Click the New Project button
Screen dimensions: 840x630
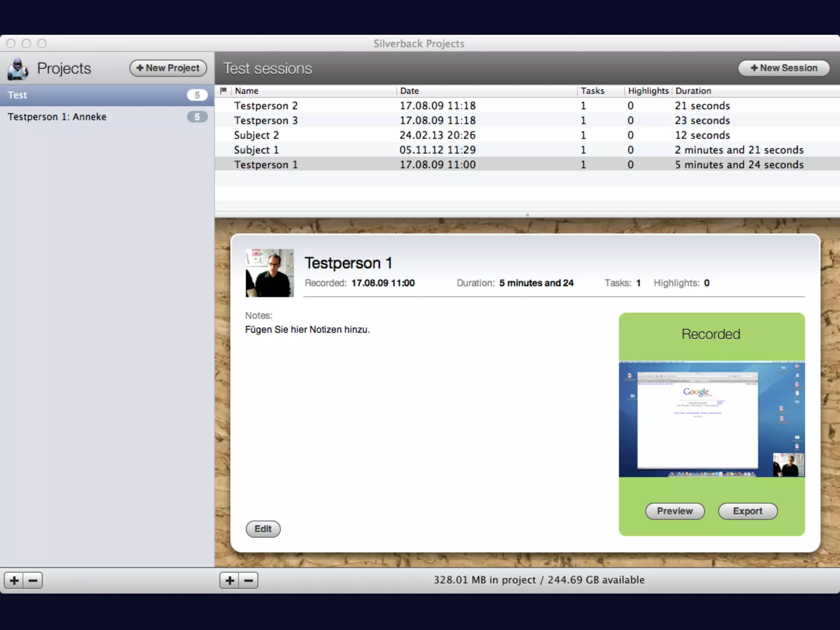pyautogui.click(x=168, y=68)
